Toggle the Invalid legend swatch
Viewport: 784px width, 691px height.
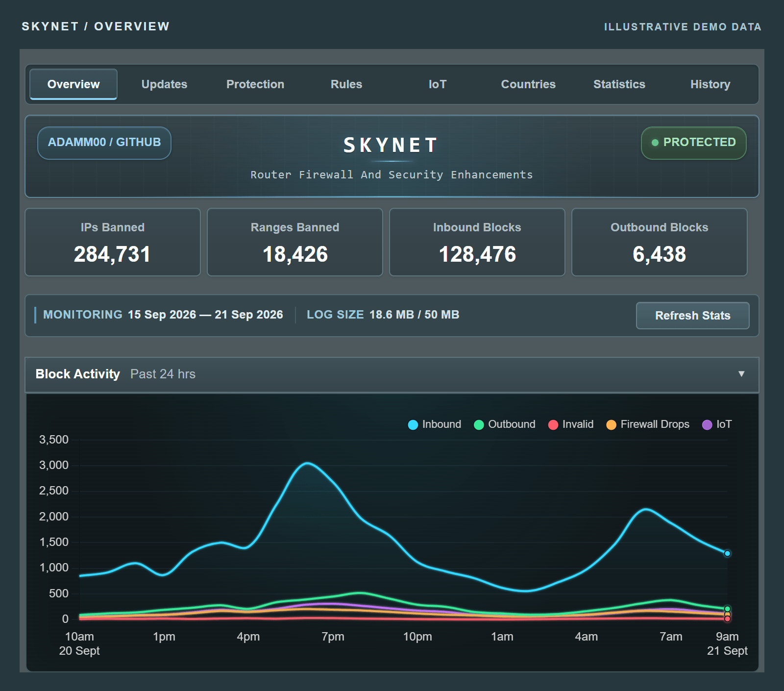(x=553, y=425)
